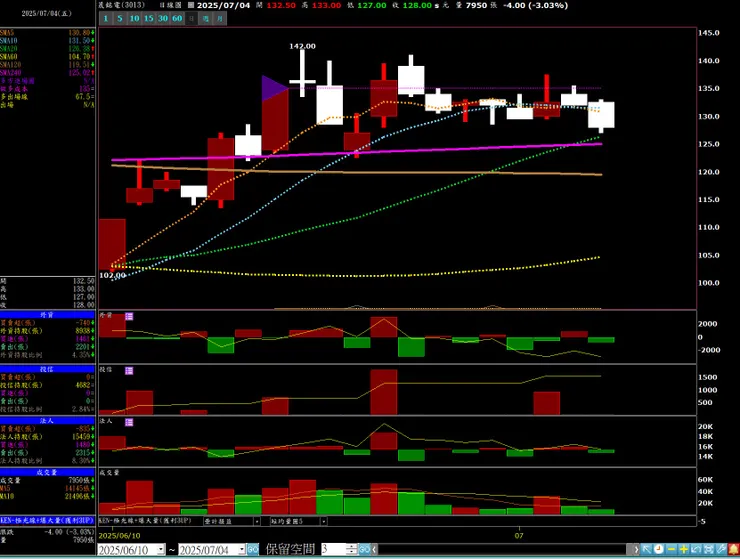Click the 保留空間 value spinner arrows

(352, 550)
